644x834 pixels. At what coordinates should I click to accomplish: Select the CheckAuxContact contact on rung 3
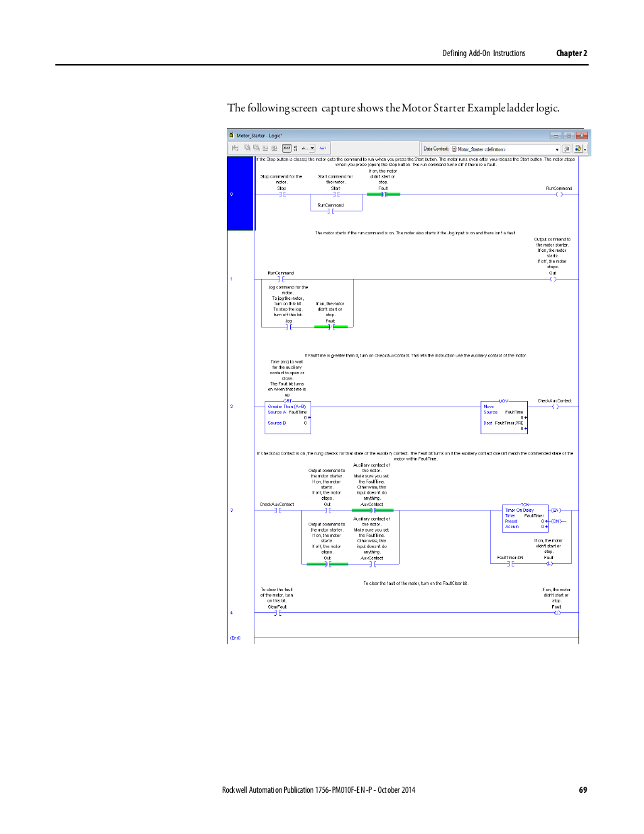click(277, 510)
